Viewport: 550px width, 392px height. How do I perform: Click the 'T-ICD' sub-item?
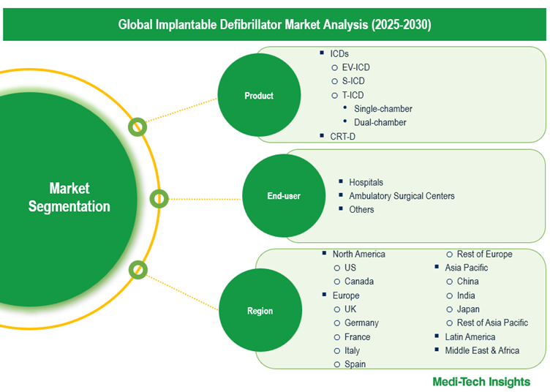point(353,95)
